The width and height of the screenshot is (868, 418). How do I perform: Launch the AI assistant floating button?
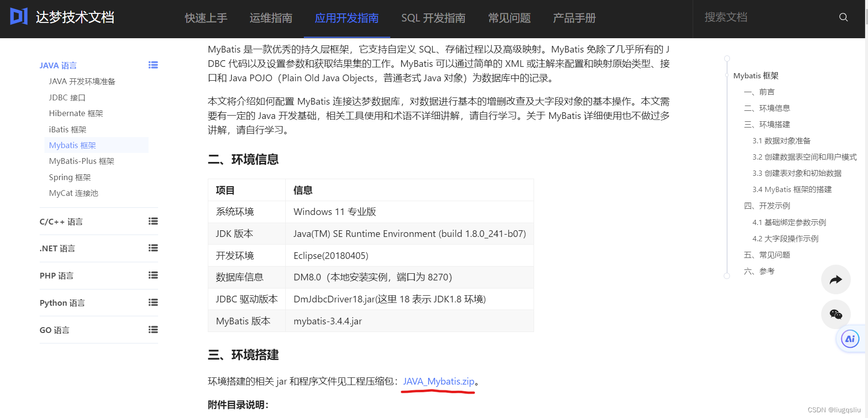(850, 339)
